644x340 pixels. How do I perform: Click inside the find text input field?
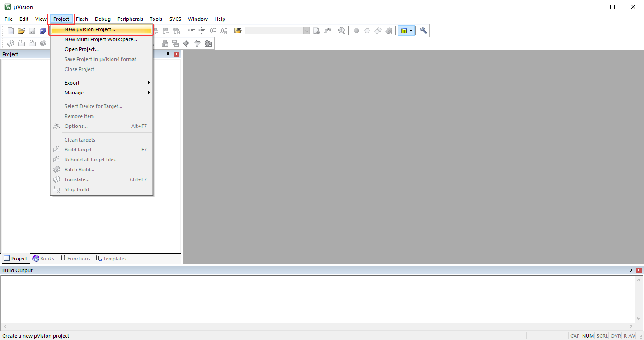pyautogui.click(x=274, y=31)
